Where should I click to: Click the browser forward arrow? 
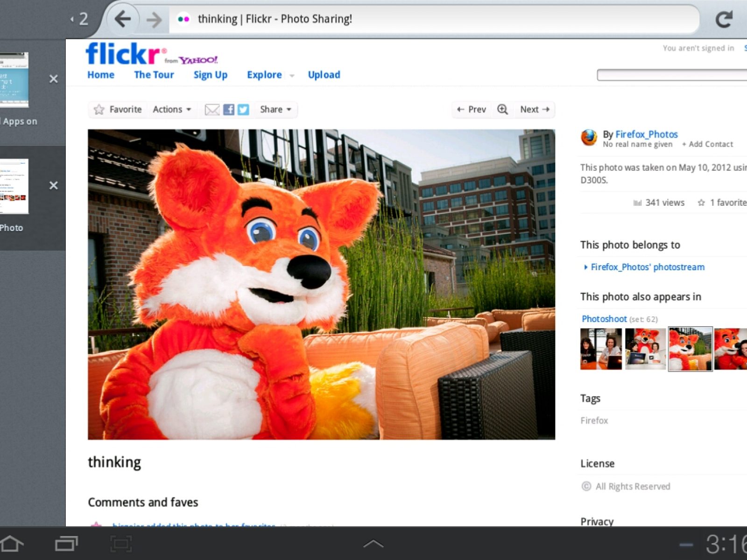coord(154,20)
